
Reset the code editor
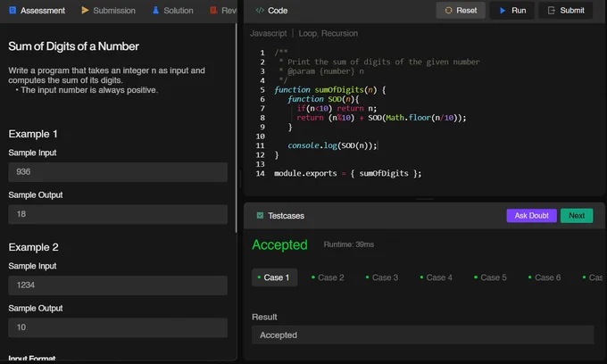[x=461, y=11]
